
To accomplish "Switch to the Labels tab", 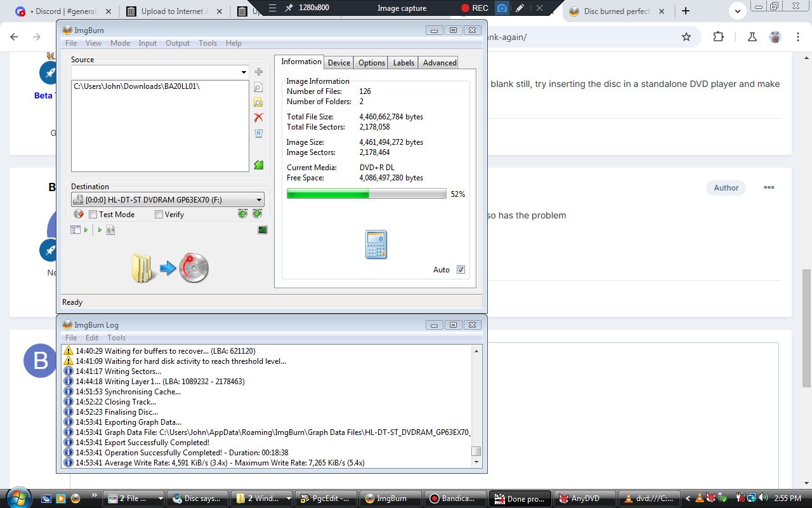I will point(403,62).
